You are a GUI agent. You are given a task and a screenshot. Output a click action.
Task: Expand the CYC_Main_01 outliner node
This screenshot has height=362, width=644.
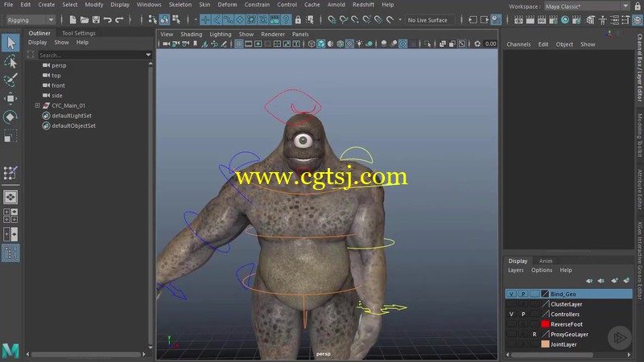point(37,105)
